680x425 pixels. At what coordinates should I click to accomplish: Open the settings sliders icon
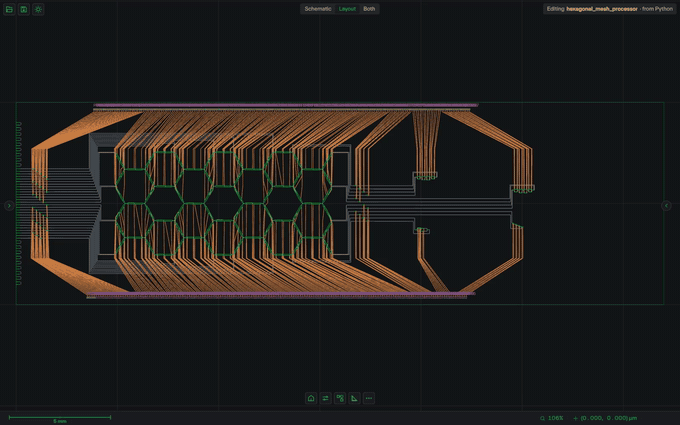tap(325, 398)
